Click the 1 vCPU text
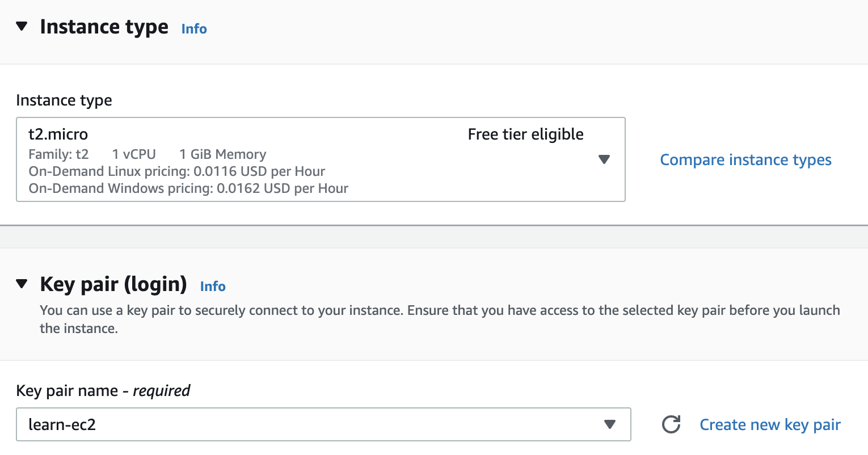 (134, 154)
